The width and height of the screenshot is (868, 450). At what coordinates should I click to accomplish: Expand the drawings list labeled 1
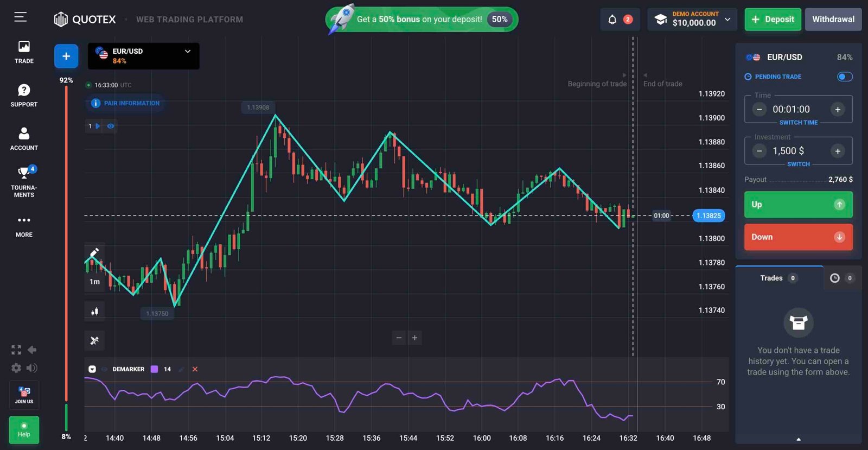point(93,126)
